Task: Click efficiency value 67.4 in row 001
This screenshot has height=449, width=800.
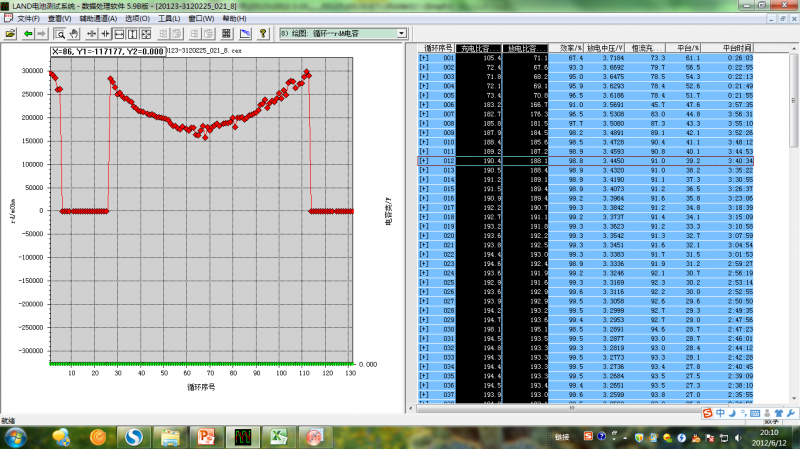Action: (576, 58)
